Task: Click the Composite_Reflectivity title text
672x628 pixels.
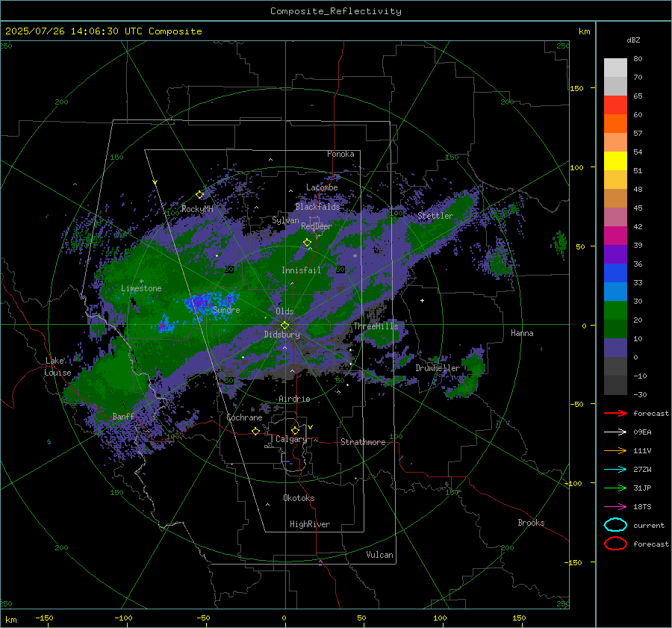Action: tap(336, 11)
